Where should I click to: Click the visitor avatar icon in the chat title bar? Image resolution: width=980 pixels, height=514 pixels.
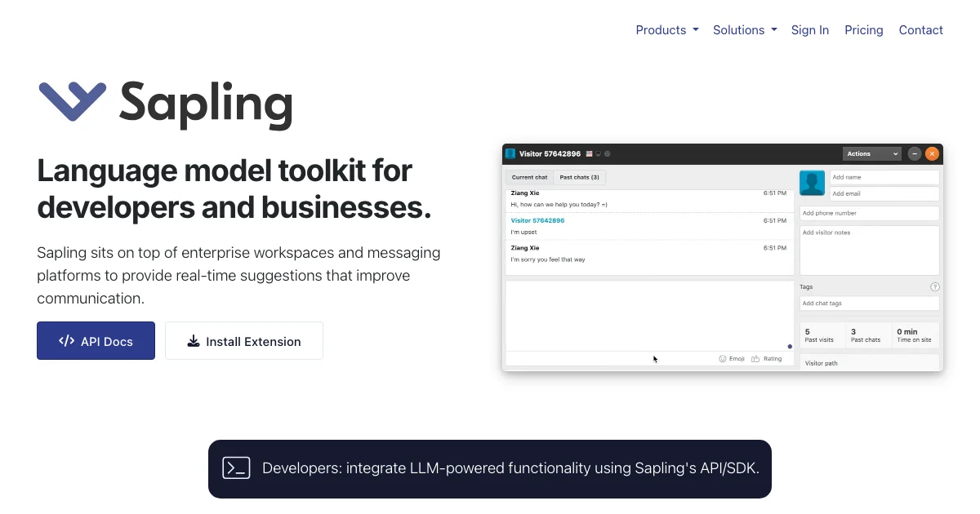point(510,153)
